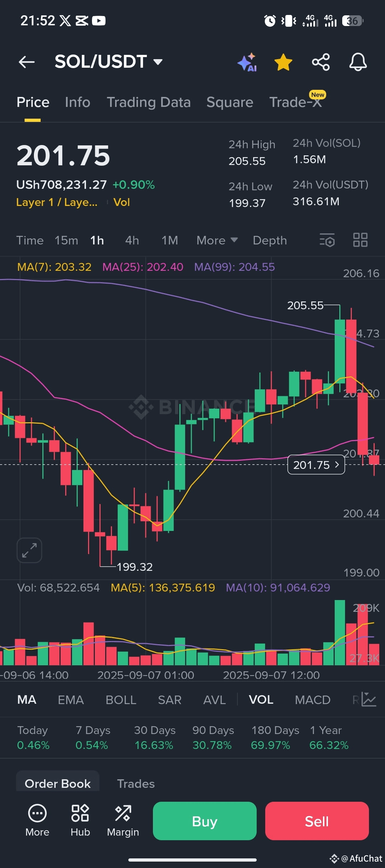Select the Time chart interval
This screenshot has height=868, width=385.
[30, 241]
